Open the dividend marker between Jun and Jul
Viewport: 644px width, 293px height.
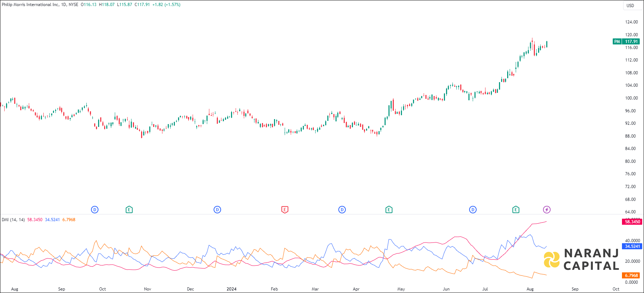pos(473,210)
